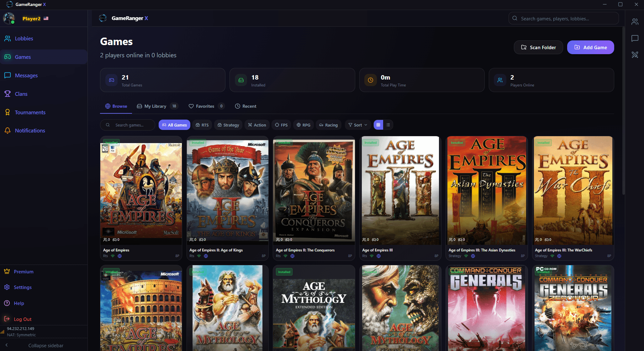Open Age of Mythology Extended Edition cover

point(314,308)
